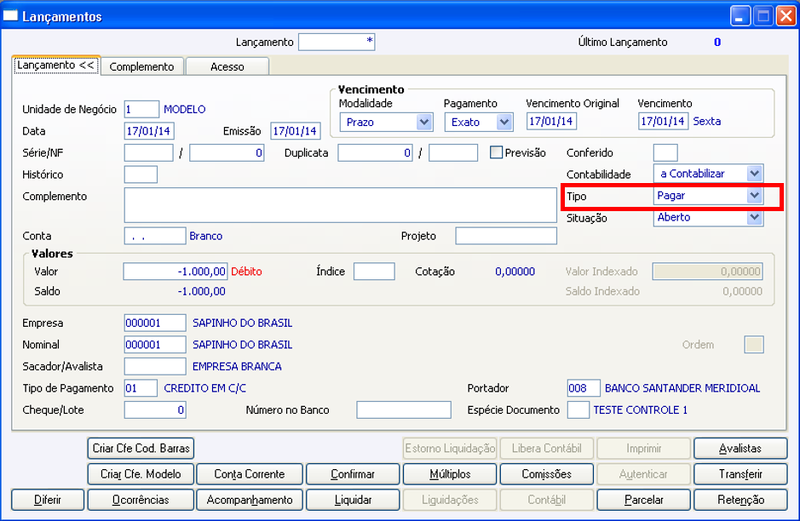Click the Conta input field

click(155, 236)
